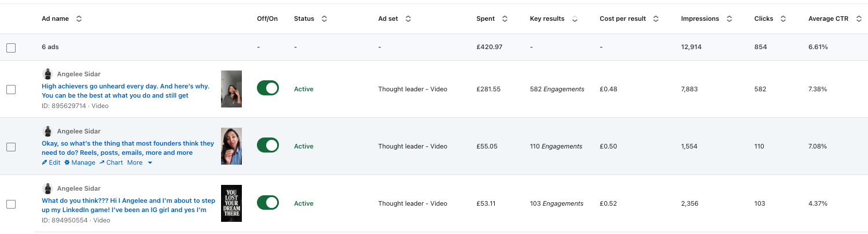868x234 pixels.
Task: Open Cost per result sort control
Action: [656, 18]
